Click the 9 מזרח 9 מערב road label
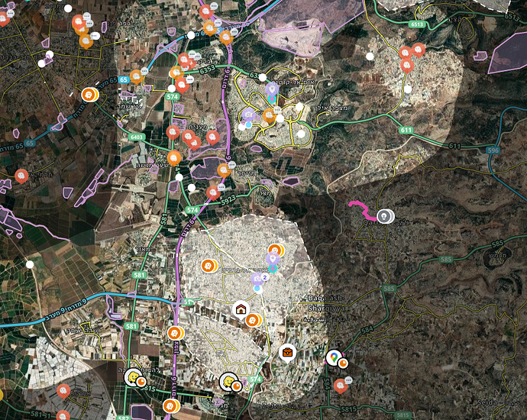This screenshot has width=527, height=420. tap(64, 310)
